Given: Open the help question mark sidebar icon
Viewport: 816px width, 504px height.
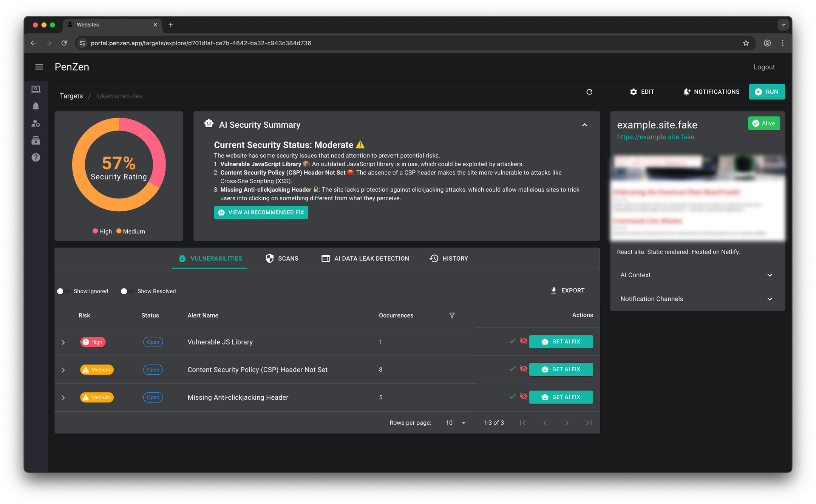Looking at the screenshot, I should click(x=36, y=157).
